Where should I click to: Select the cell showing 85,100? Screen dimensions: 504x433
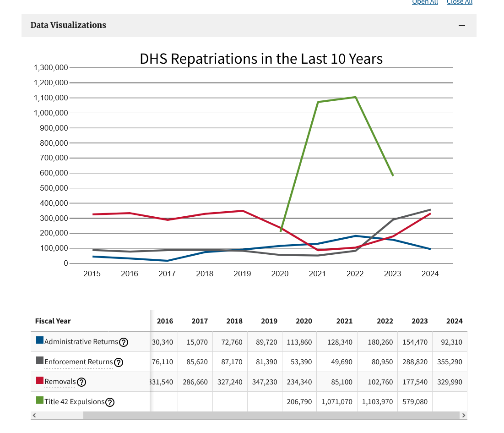(x=337, y=382)
